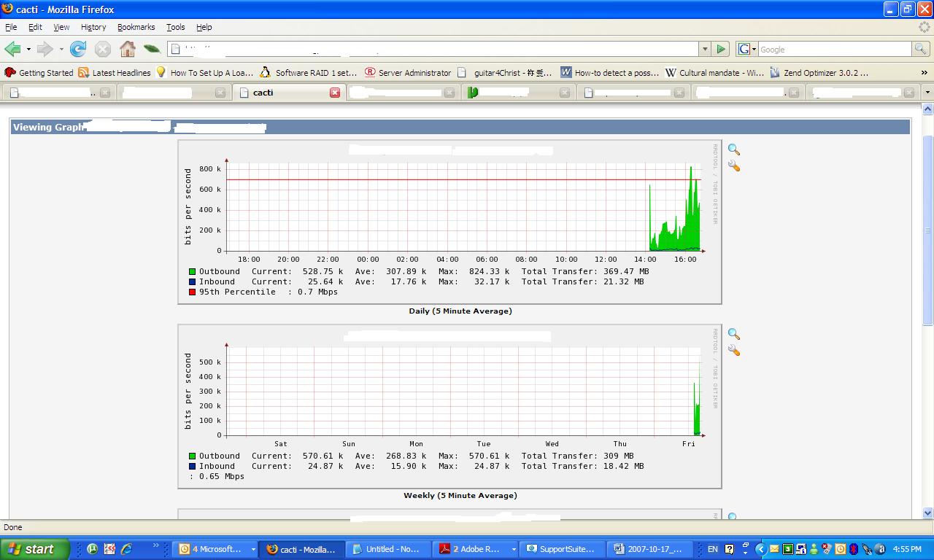This screenshot has height=560, width=934.
Task: Click the 'Weekly (5 Minute Average)' caption
Action: pyautogui.click(x=460, y=495)
